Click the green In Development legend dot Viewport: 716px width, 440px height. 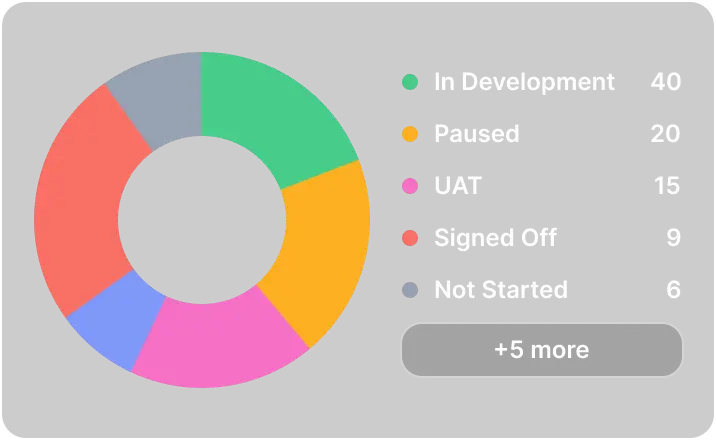tap(410, 82)
